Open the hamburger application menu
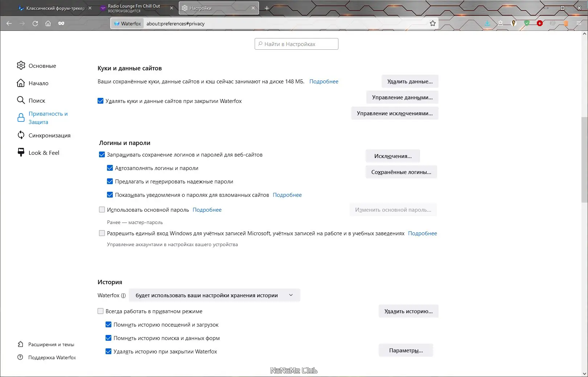Viewport: 588px width, 377px height. (579, 23)
